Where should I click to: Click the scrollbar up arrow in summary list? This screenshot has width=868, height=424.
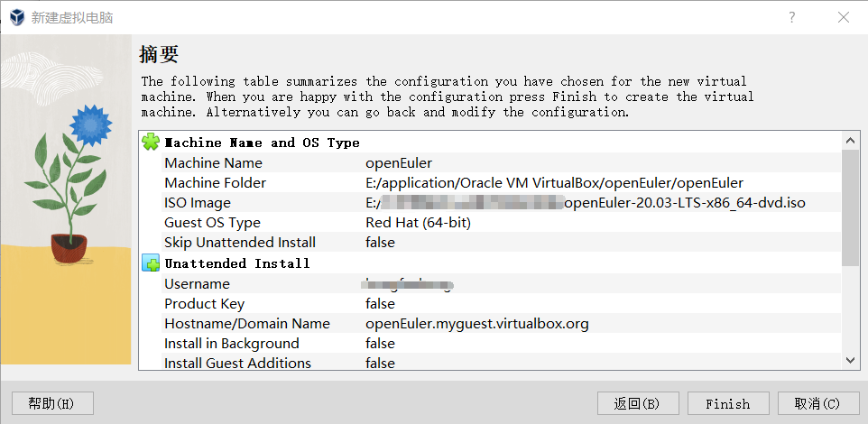[851, 141]
